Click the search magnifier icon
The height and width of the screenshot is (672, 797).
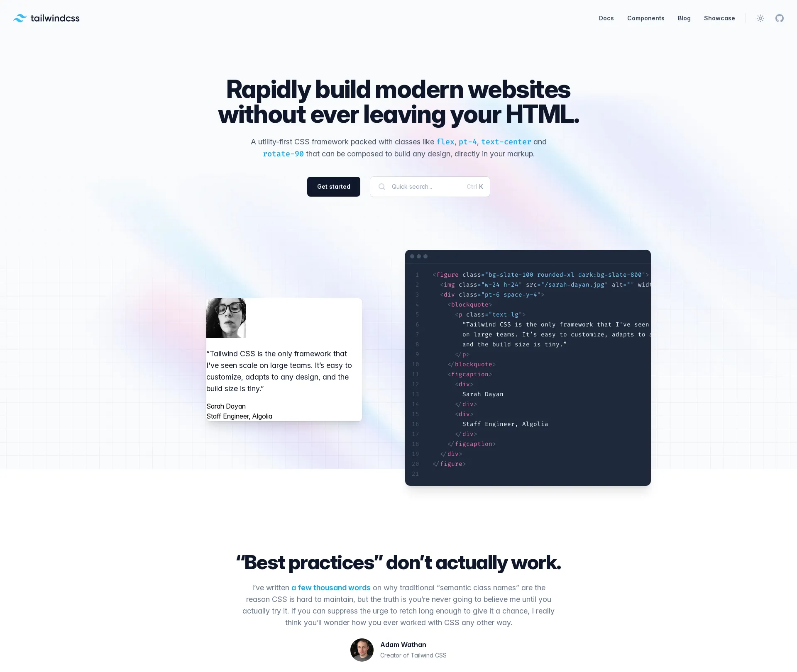[381, 186]
